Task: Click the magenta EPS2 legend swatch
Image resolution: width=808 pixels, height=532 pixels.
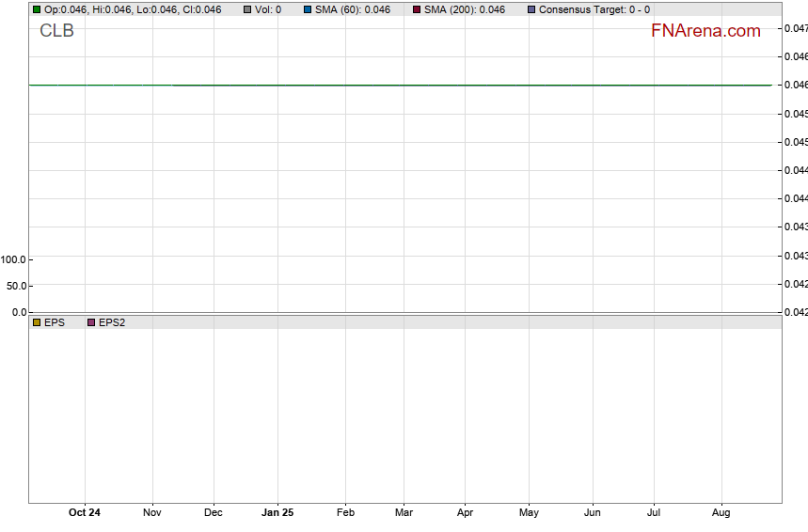Action: point(91,322)
